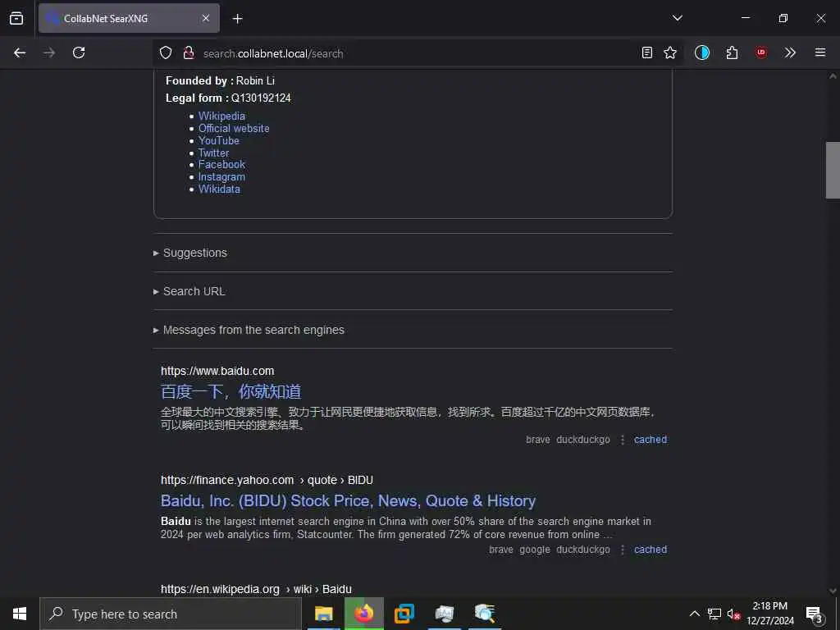Open the Windows Start menu
The width and height of the screenshot is (840, 630).
point(20,614)
